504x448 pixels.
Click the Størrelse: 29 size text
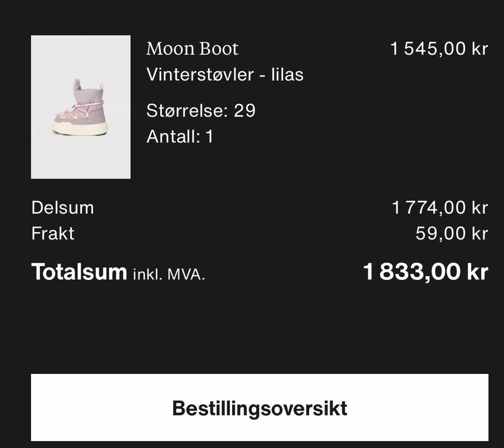[201, 111]
